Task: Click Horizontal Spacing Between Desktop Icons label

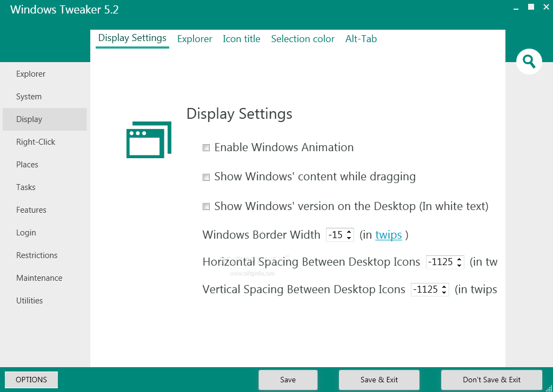Action: (311, 262)
